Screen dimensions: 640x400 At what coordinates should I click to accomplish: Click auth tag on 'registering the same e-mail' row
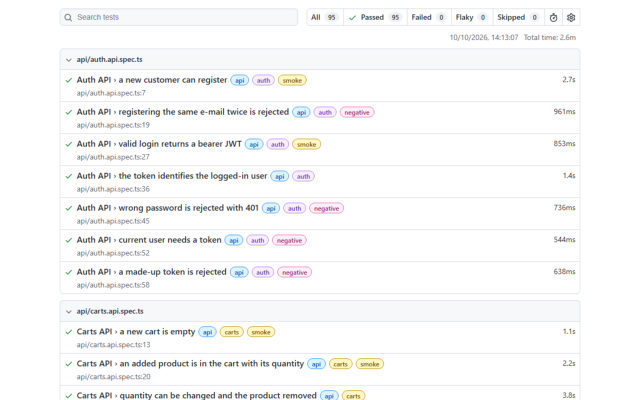pos(325,112)
